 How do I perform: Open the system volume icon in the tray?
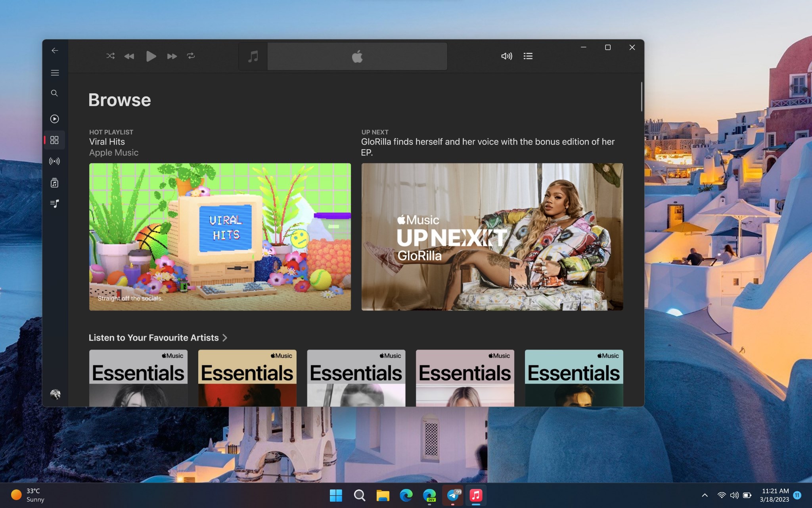734,495
